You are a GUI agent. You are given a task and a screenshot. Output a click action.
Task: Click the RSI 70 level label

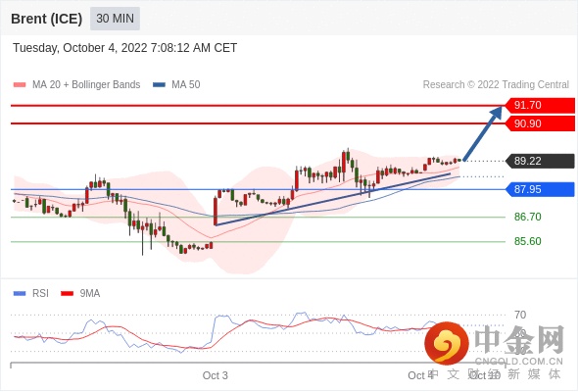[520, 315]
